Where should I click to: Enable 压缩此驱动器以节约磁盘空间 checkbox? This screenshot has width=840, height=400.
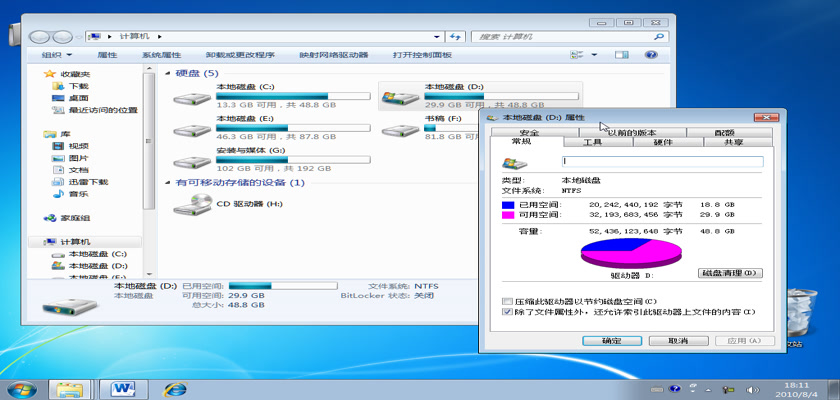click(x=507, y=301)
